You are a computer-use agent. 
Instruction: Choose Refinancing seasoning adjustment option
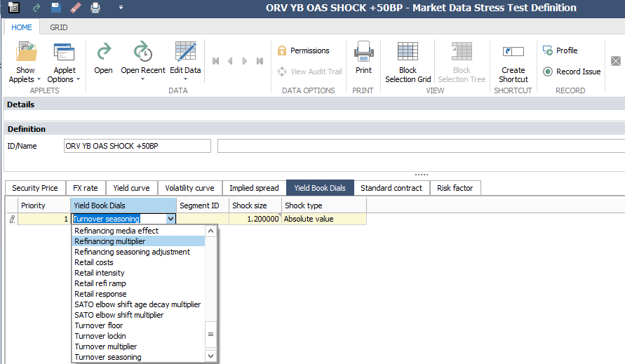[x=138, y=252]
